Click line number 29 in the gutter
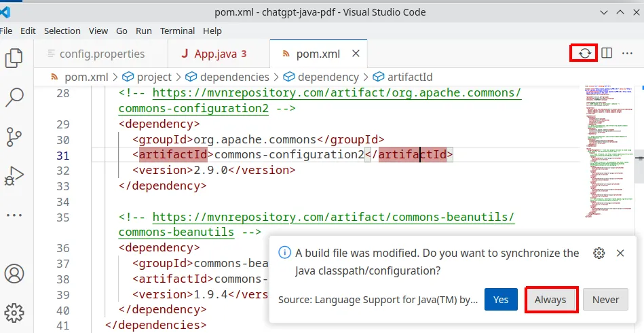 63,124
